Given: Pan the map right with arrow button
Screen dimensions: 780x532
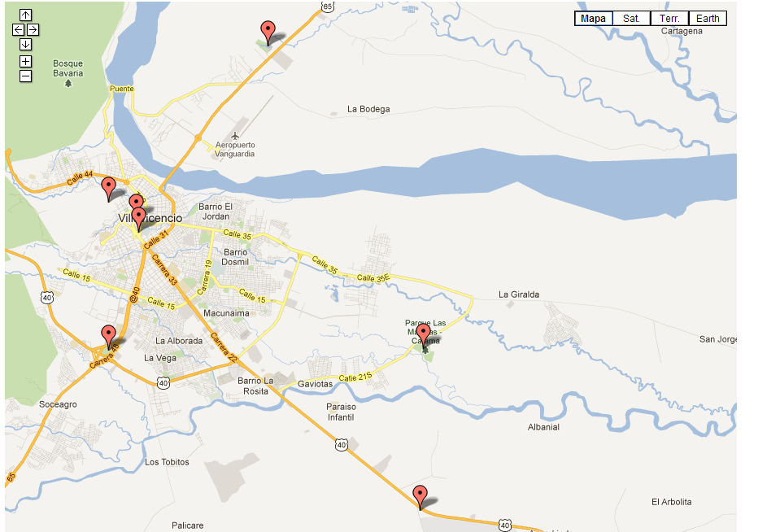Looking at the screenshot, I should [33, 29].
